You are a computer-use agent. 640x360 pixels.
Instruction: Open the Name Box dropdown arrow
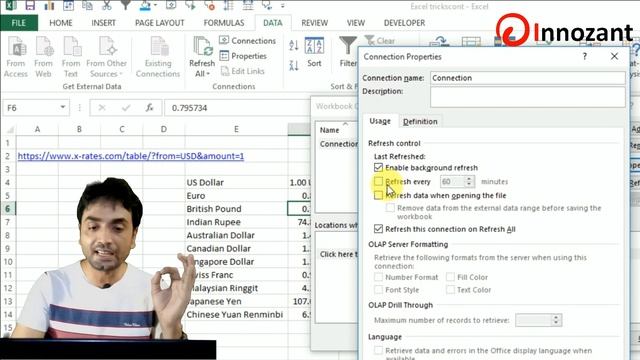pyautogui.click(x=63, y=107)
